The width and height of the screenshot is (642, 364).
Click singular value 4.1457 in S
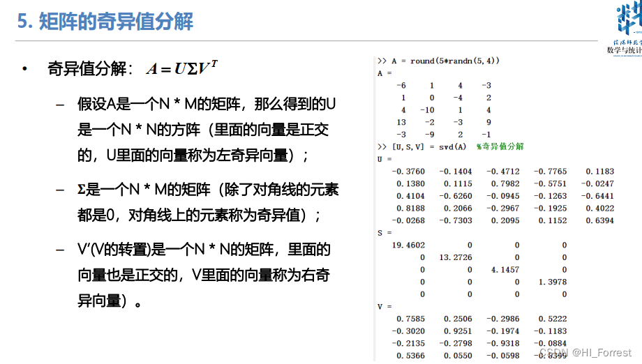click(x=505, y=270)
